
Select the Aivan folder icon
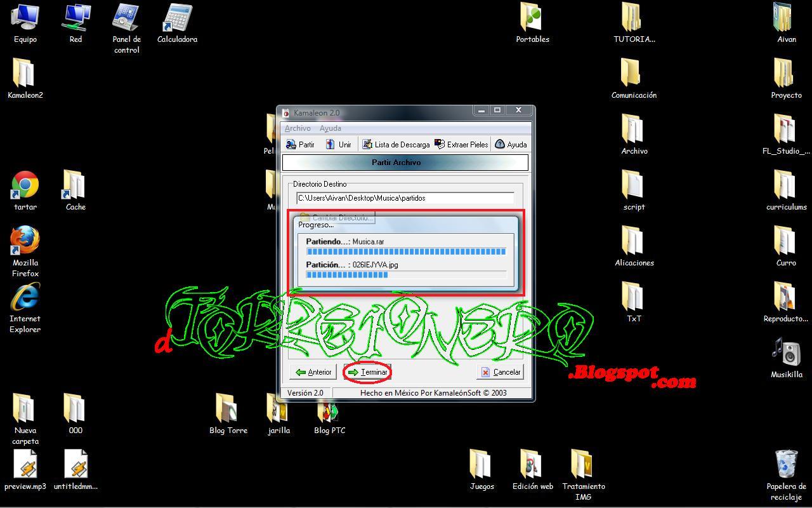786,24
